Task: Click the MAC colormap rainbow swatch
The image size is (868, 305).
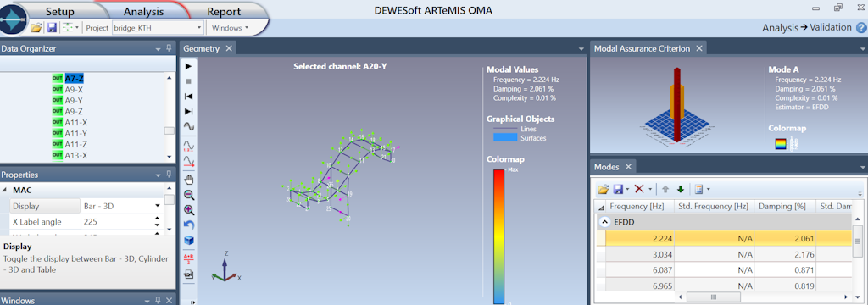Action: click(x=780, y=144)
